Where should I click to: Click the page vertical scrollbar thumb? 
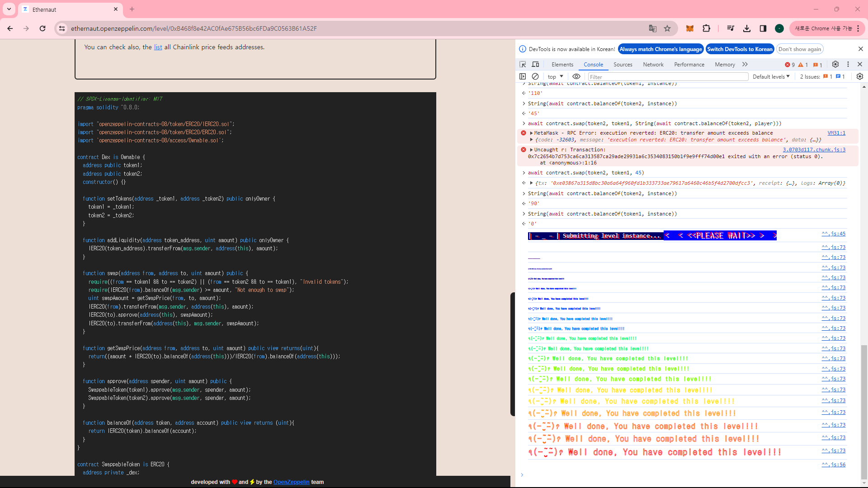pyautogui.click(x=512, y=354)
